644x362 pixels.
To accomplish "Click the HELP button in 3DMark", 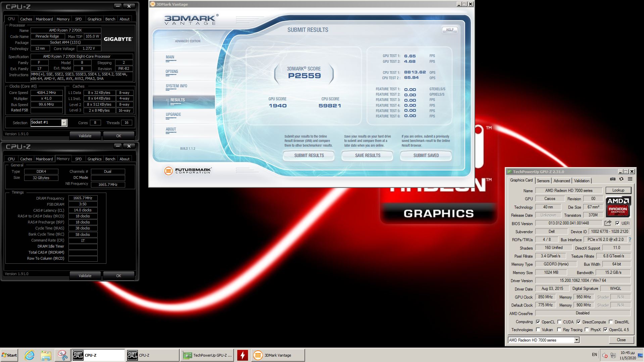I will tap(450, 30).
